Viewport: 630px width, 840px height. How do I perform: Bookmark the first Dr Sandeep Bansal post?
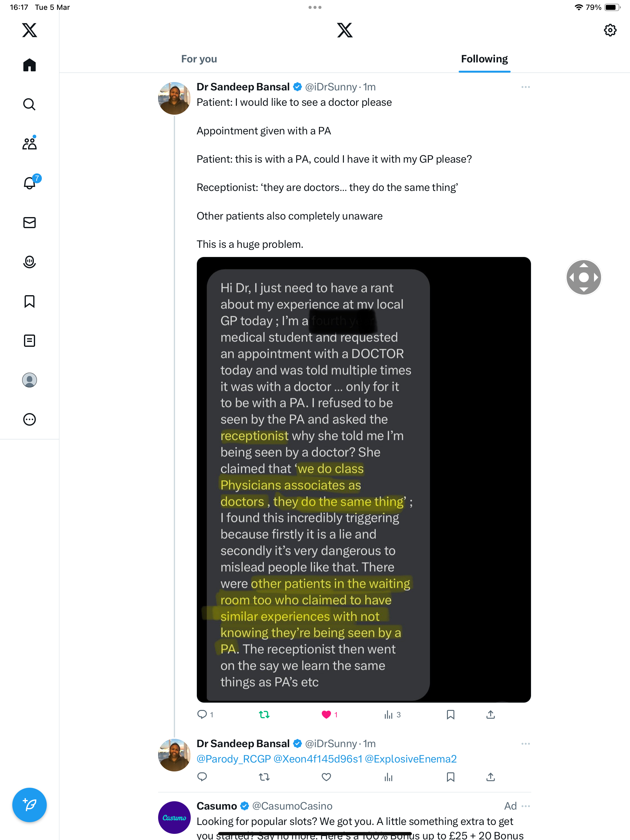[450, 715]
